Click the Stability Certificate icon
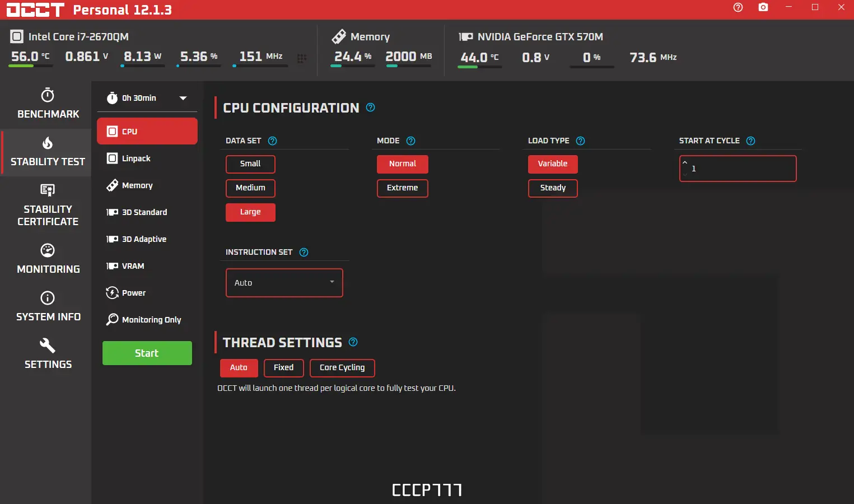854x504 pixels. [x=48, y=190]
